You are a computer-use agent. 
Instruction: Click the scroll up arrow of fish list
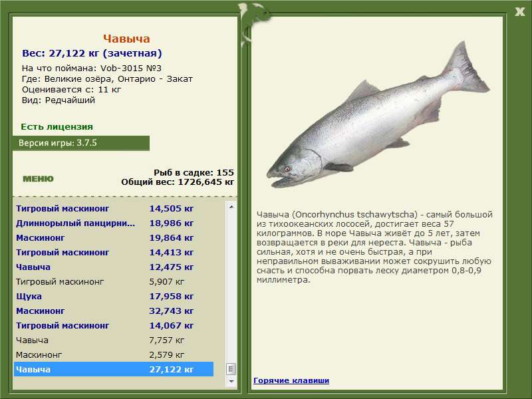(x=231, y=207)
